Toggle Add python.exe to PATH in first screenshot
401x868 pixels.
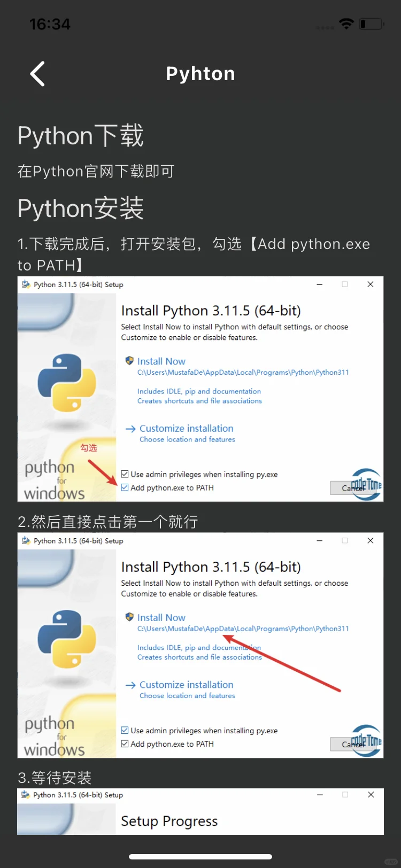(125, 487)
